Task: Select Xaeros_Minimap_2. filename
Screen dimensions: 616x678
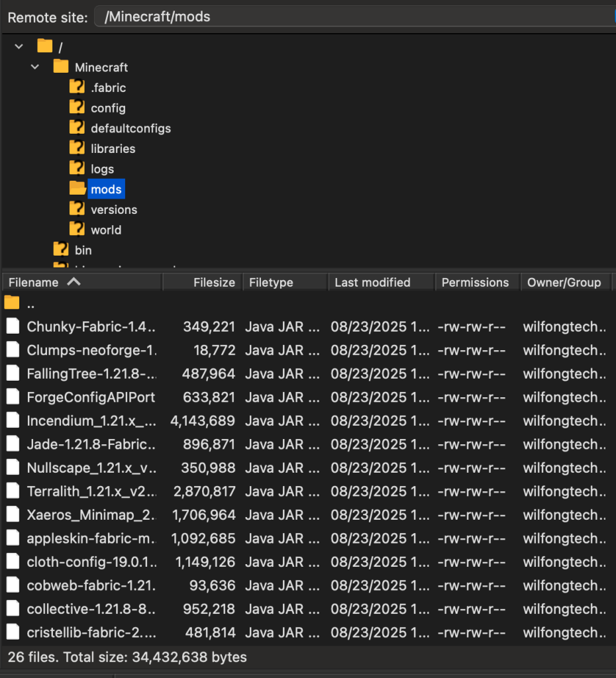Action: 91,515
